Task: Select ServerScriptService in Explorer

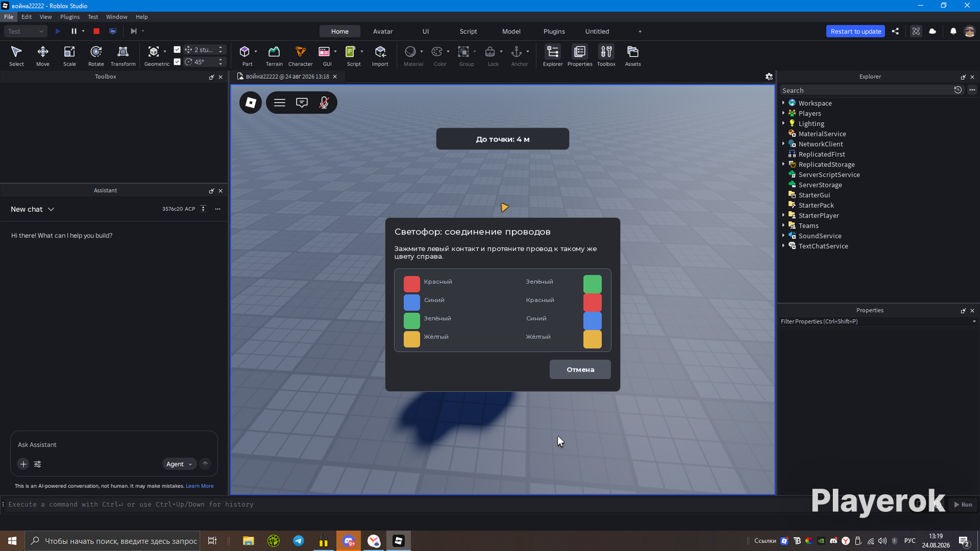Action: pyautogui.click(x=829, y=175)
